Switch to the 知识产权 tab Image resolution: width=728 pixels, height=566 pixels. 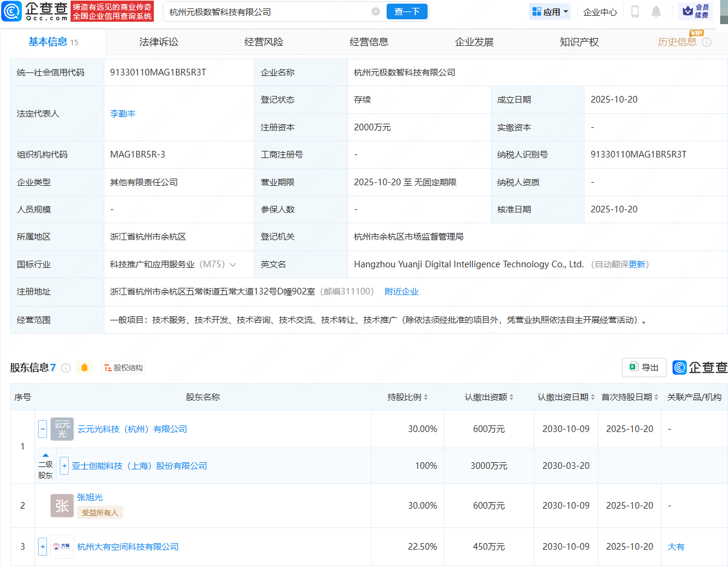point(578,42)
